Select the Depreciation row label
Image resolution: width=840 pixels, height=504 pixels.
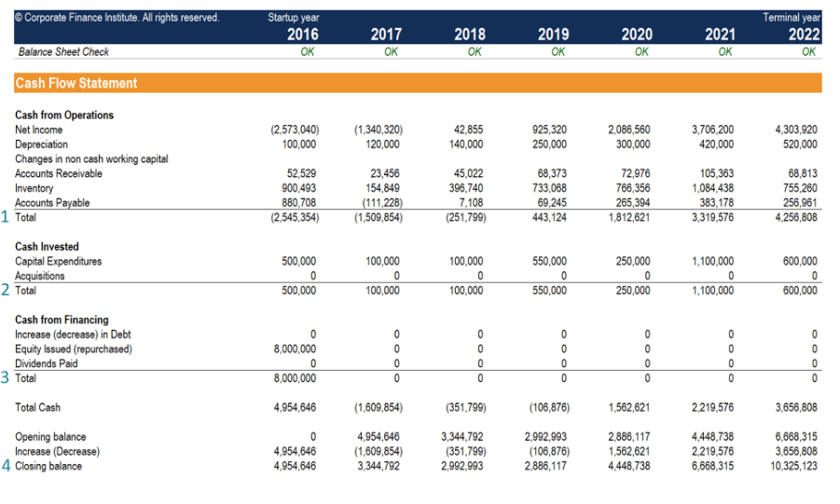point(41,144)
